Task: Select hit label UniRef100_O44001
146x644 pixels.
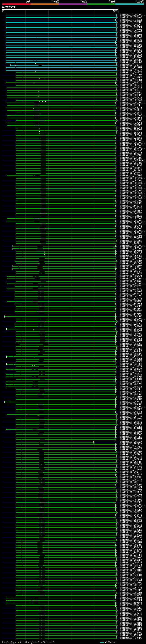Action: pyautogui.click(x=131, y=550)
